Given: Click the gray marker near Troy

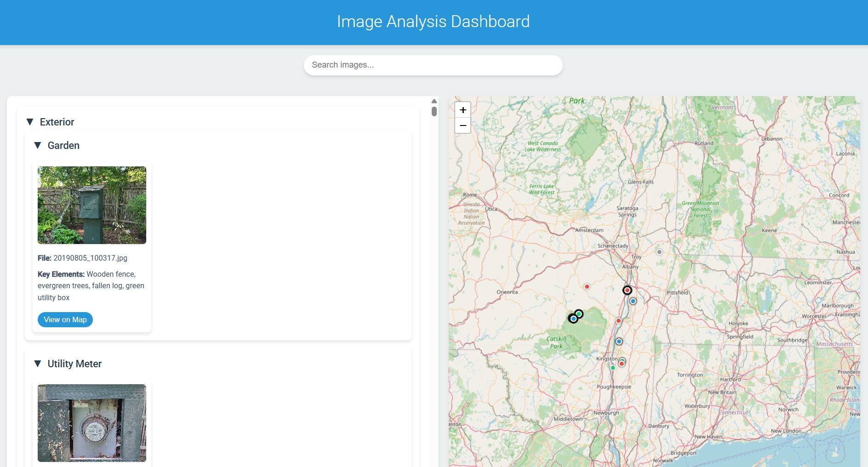Looking at the screenshot, I should coord(660,252).
